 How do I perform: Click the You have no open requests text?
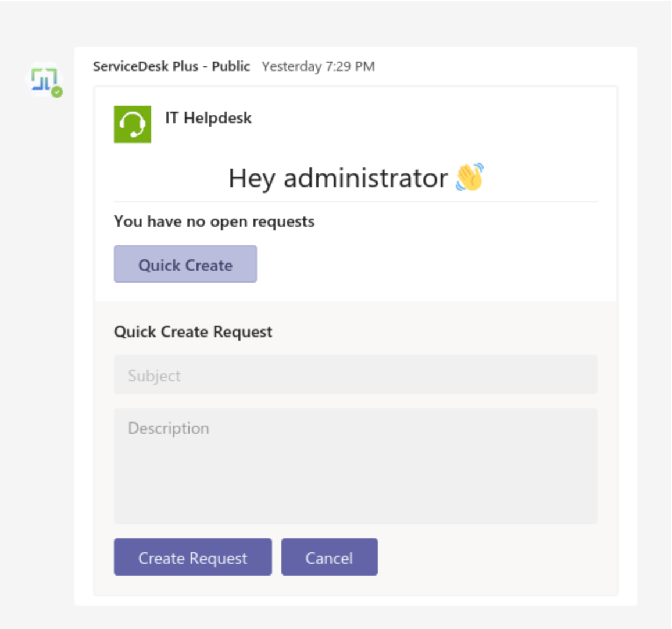[215, 221]
